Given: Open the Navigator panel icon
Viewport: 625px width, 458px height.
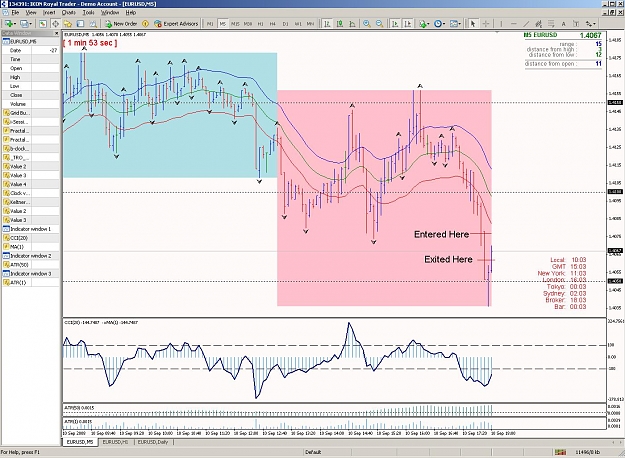Looking at the screenshot, I should pyautogui.click(x=67, y=24).
